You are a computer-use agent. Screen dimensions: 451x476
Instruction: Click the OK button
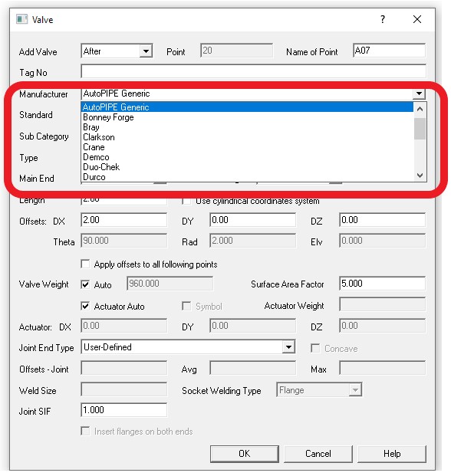(x=245, y=454)
